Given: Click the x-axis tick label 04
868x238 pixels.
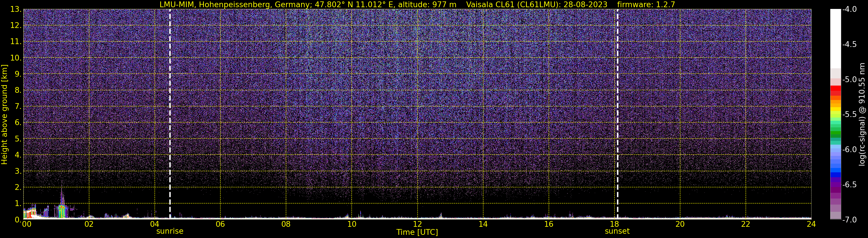Looking at the screenshot, I should tap(155, 224).
